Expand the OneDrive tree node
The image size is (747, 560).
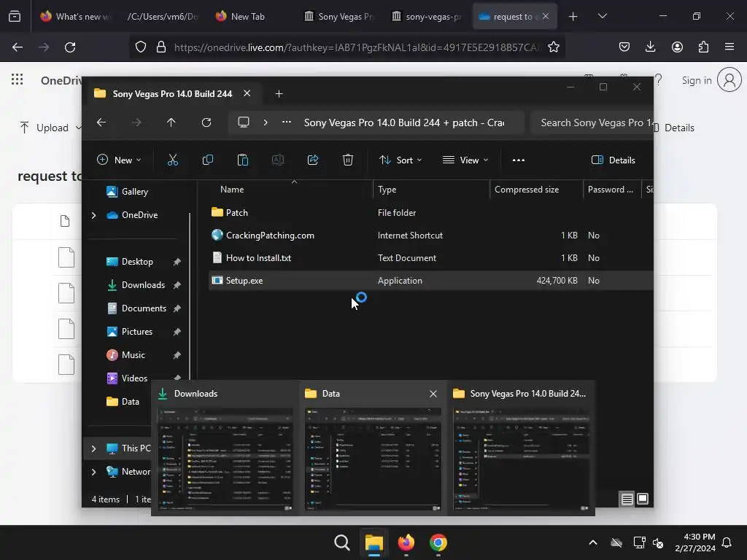[94, 215]
